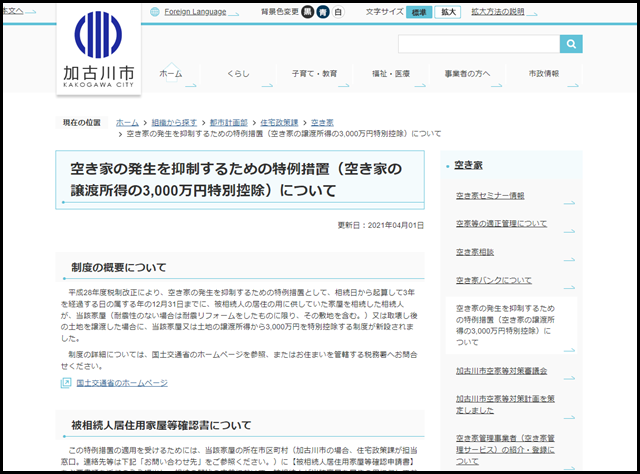
Task: Click the Kakogawa City logo
Action: [98, 49]
